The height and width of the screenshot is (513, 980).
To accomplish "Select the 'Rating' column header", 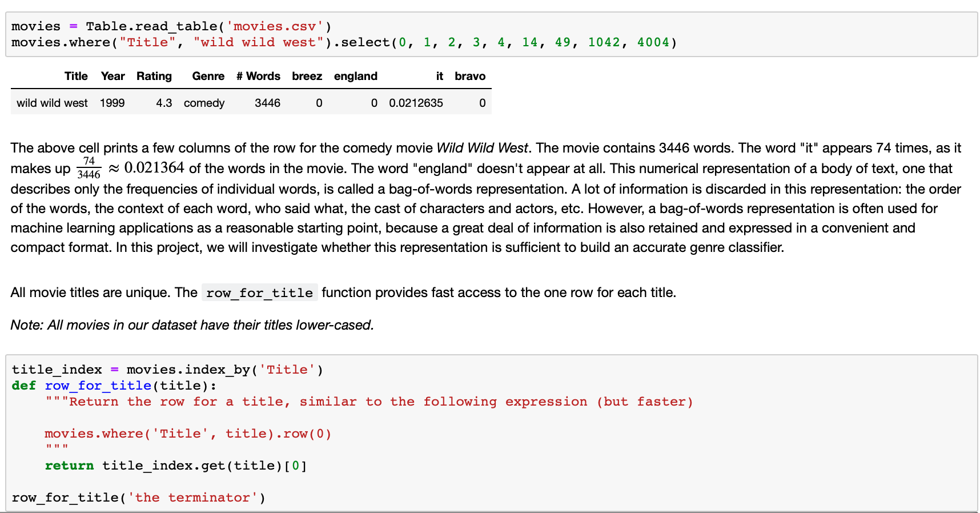I will click(x=154, y=76).
